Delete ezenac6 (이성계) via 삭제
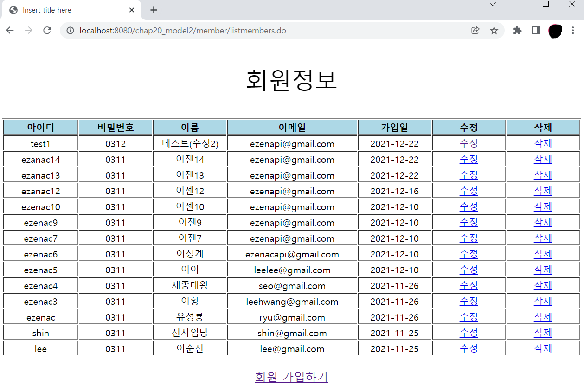Screen dimensions: 584x392 [543, 254]
